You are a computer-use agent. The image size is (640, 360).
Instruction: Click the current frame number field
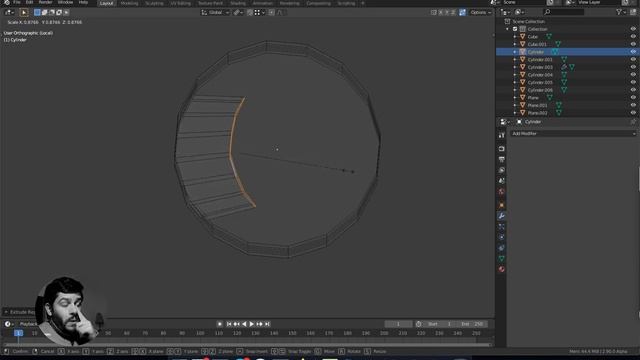(x=398, y=324)
